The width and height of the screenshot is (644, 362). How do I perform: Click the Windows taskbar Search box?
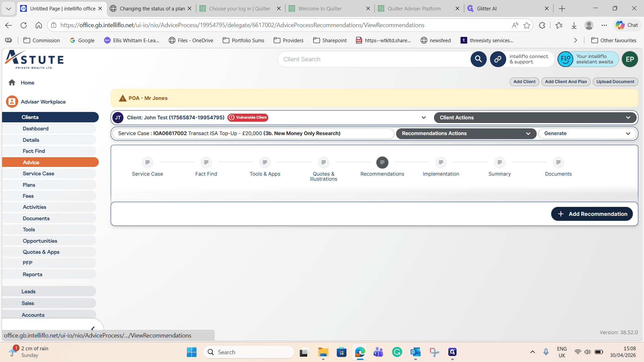coord(249,352)
